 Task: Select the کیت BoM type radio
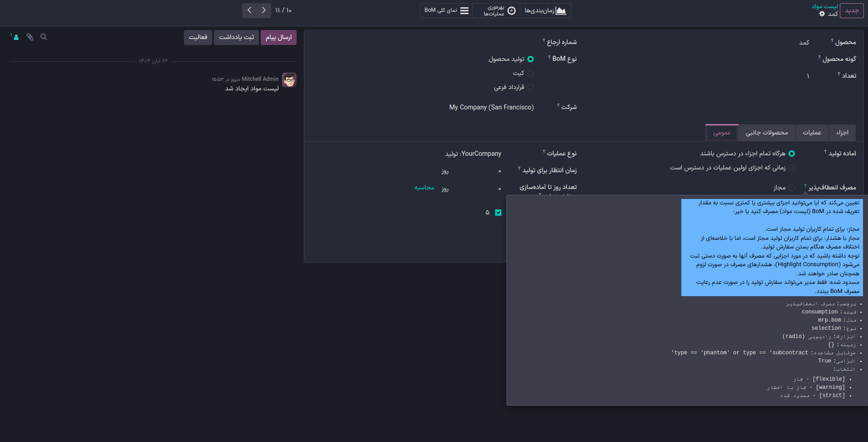pyautogui.click(x=530, y=73)
